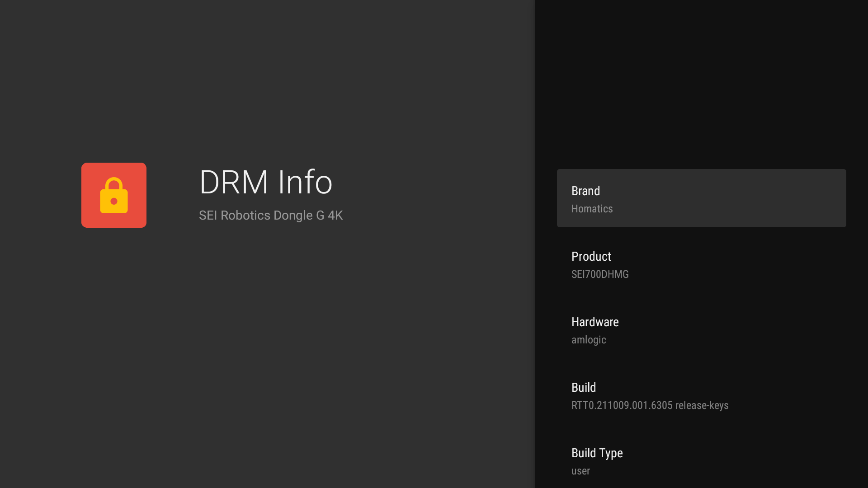868x488 pixels.
Task: Click the yellow padlock symbol's keyhole dot
Action: [x=114, y=201]
